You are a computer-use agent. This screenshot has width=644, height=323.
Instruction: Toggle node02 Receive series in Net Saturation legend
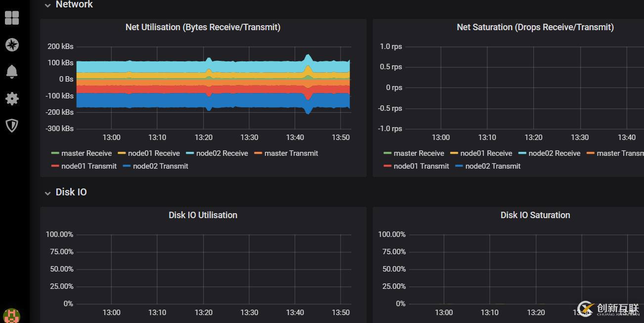(x=555, y=153)
